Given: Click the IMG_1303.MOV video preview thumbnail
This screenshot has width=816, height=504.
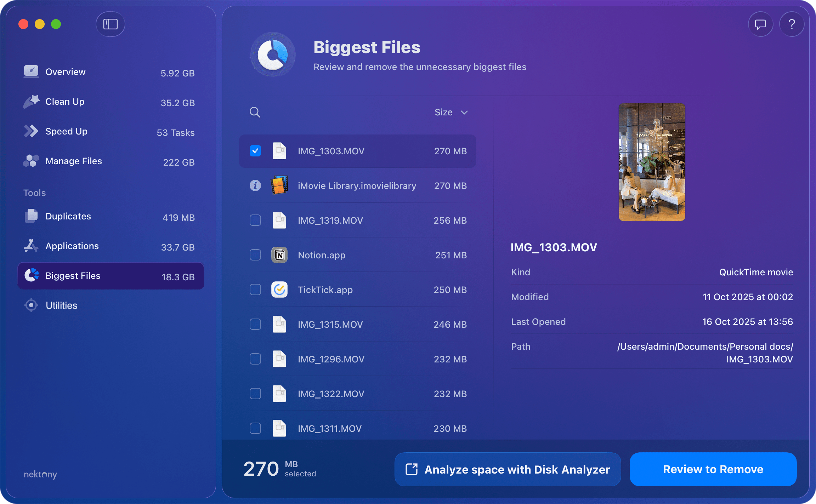Looking at the screenshot, I should pos(652,162).
